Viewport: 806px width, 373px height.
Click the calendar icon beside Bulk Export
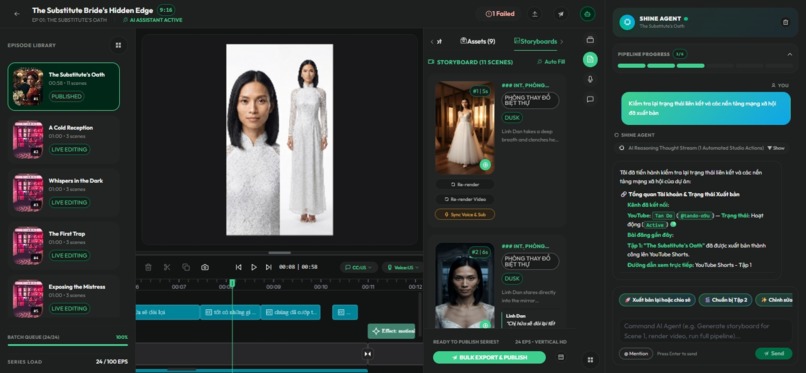click(561, 357)
